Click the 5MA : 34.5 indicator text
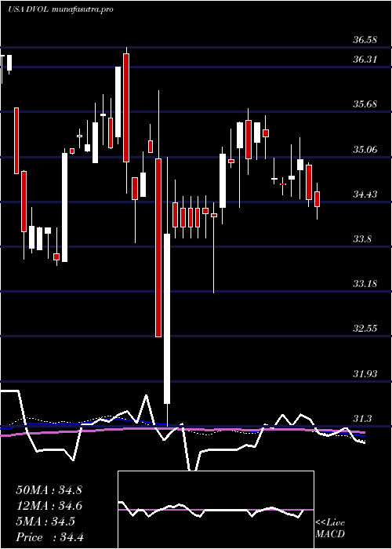 (x=45, y=522)
